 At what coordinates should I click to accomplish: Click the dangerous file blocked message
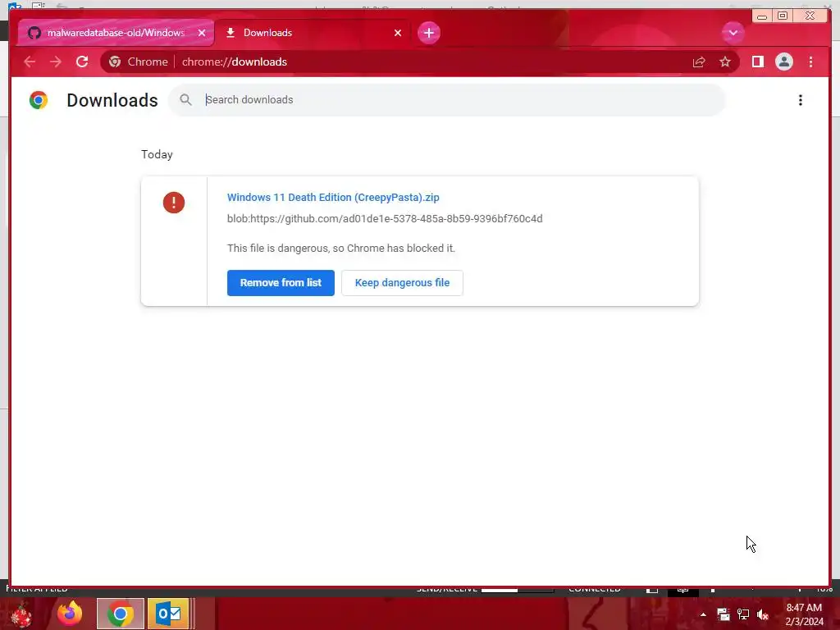click(340, 248)
